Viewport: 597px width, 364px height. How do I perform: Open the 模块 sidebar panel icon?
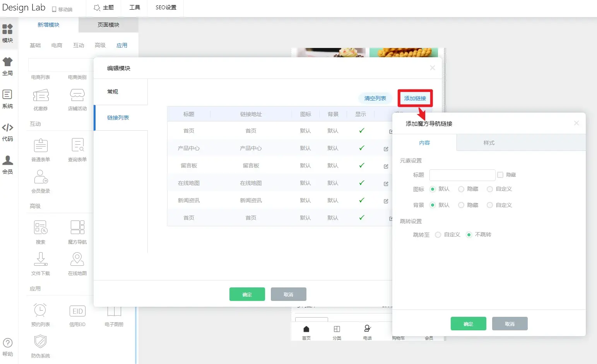point(7,29)
